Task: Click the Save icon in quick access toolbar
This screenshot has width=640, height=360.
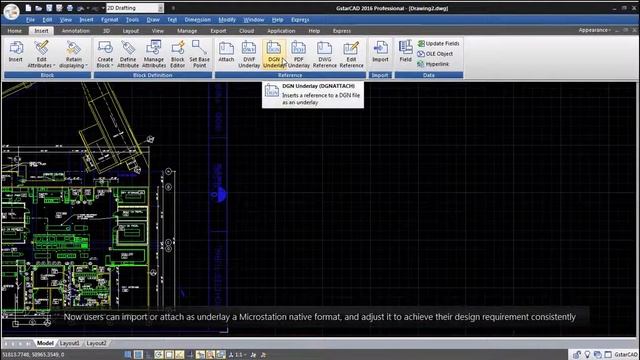Action: [49, 8]
